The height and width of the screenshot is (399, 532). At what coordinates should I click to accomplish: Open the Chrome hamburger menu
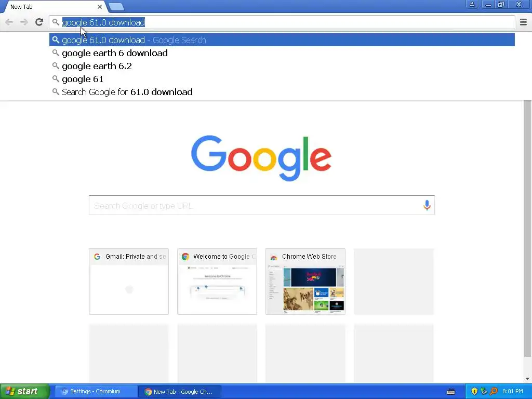(x=524, y=22)
